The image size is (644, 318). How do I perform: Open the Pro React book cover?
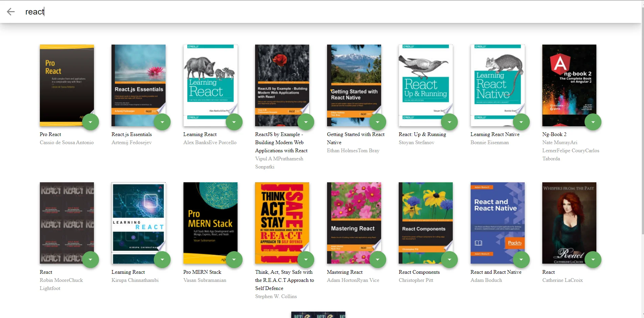click(x=67, y=85)
